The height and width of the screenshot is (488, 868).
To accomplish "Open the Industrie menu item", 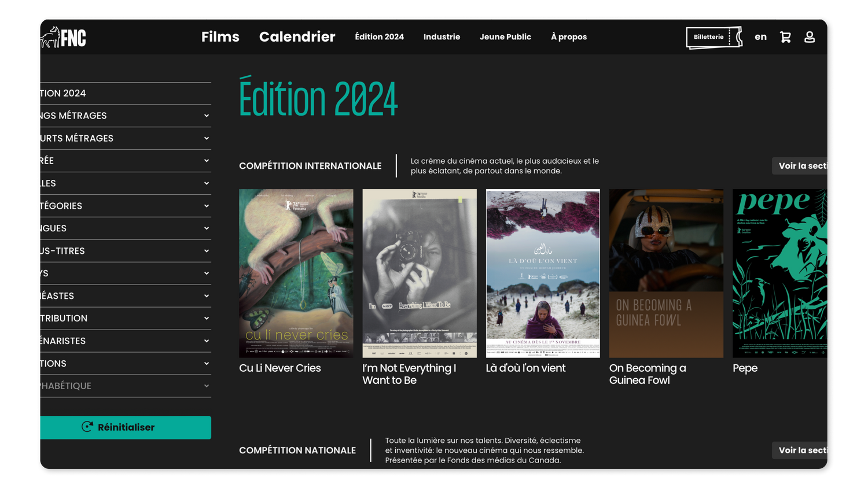I will click(x=442, y=37).
